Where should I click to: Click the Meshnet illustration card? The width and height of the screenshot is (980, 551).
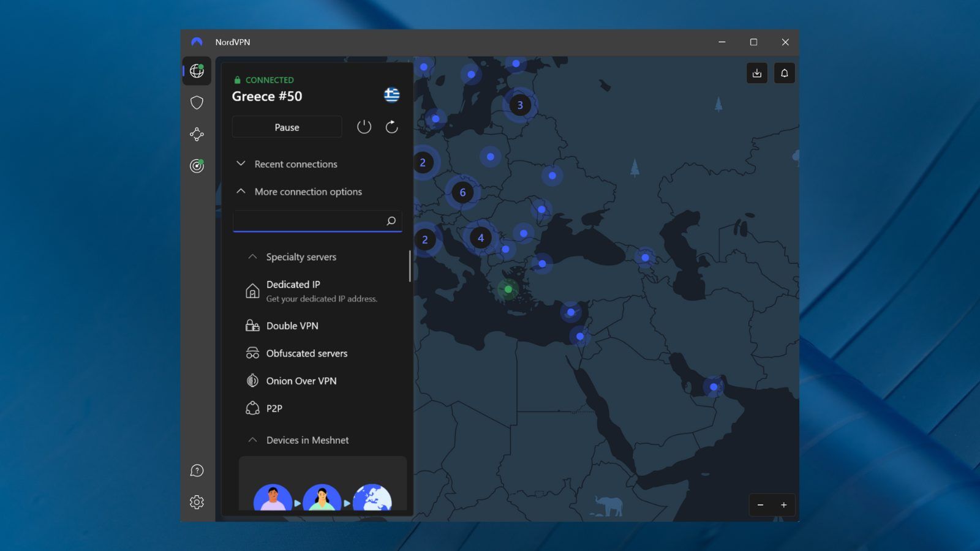(323, 484)
